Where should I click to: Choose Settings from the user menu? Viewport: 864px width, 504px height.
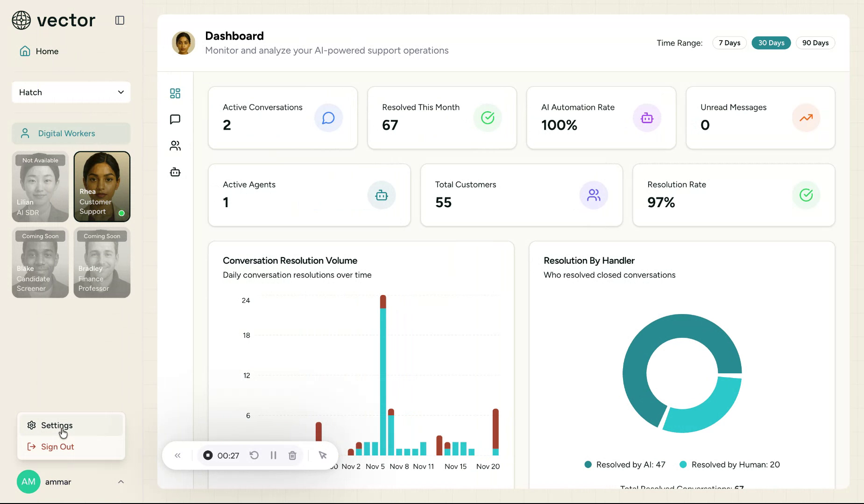57,425
